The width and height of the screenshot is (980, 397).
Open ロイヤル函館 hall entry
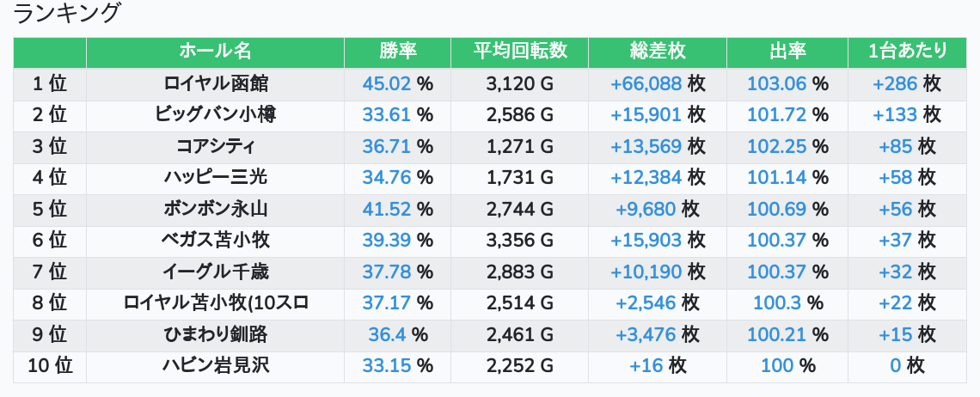click(215, 83)
